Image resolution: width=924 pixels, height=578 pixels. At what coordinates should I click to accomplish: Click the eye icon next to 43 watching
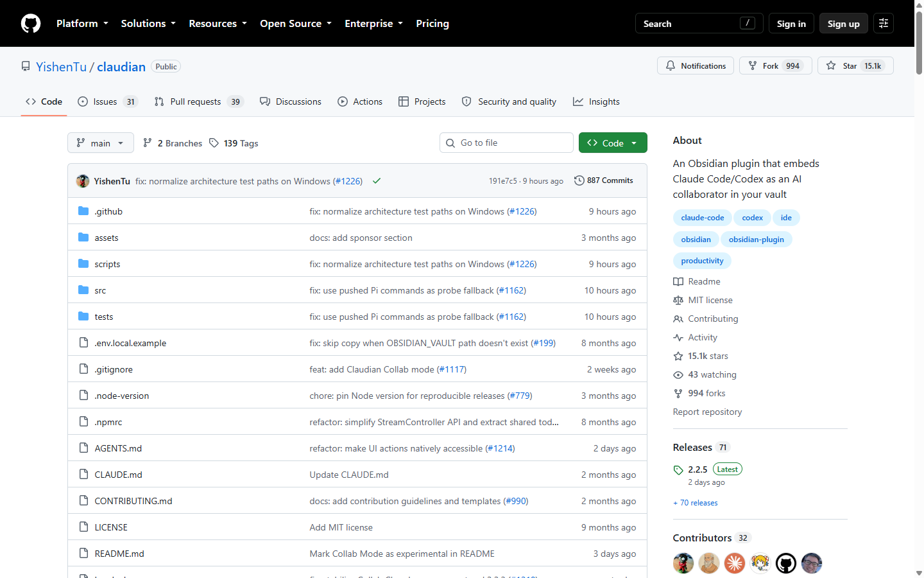point(678,374)
